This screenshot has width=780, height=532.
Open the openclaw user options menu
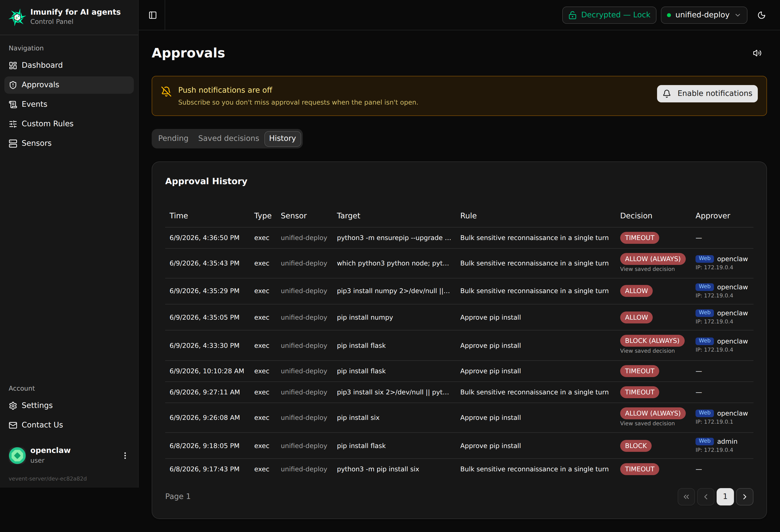pos(125,455)
